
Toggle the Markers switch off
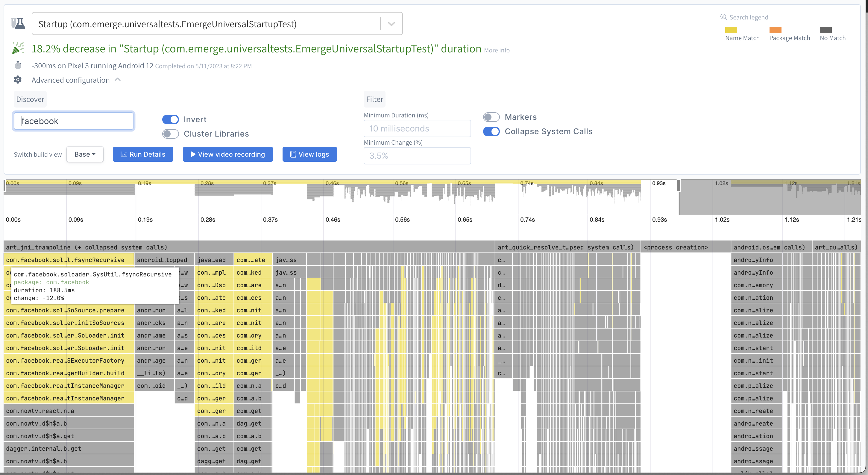click(491, 117)
